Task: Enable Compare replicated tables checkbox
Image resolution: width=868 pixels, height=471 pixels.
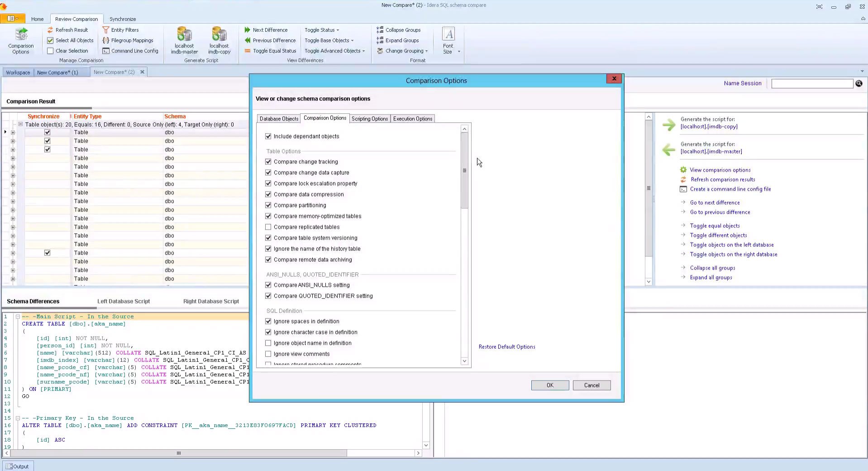Action: click(x=268, y=227)
